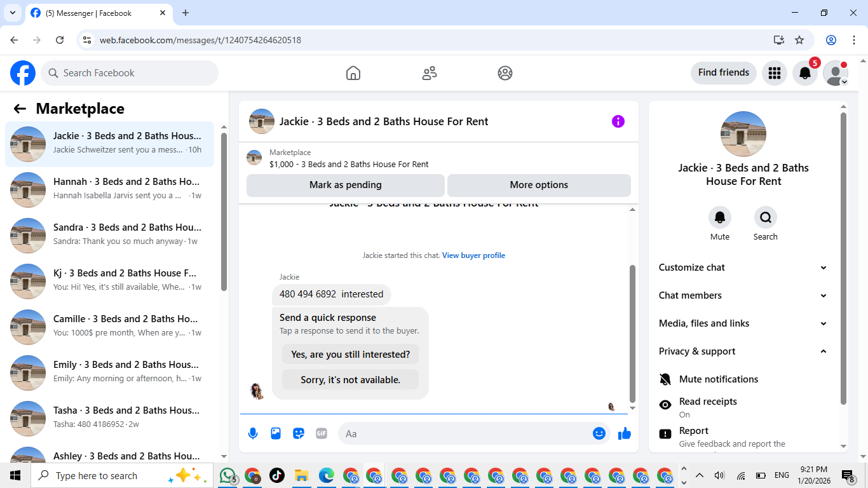This screenshot has height=488, width=868.
Task: View site information icon in address bar
Action: pyautogui.click(x=88, y=40)
